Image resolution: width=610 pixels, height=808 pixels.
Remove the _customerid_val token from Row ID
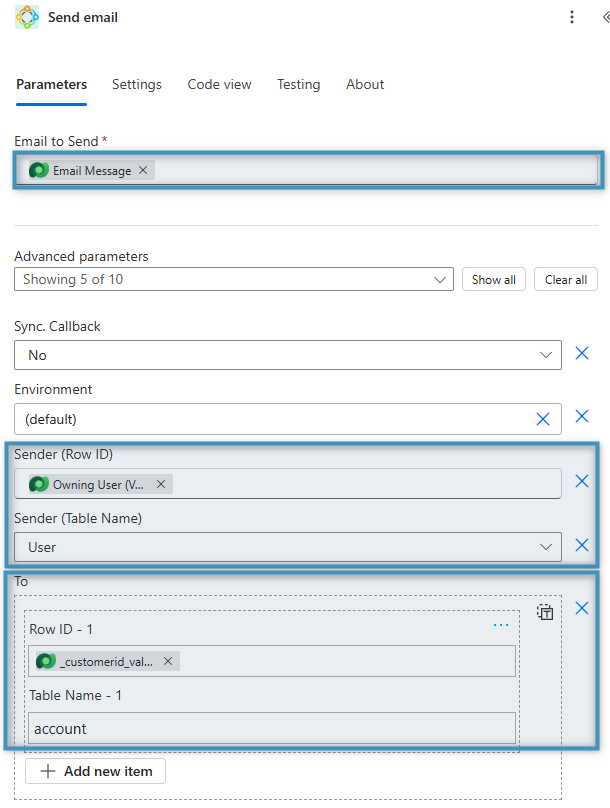click(x=168, y=661)
